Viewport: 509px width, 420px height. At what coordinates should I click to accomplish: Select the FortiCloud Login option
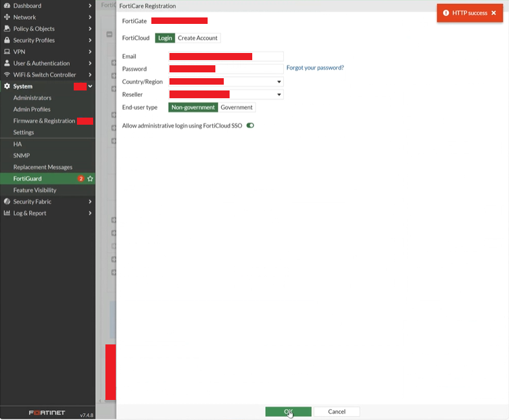pos(165,38)
